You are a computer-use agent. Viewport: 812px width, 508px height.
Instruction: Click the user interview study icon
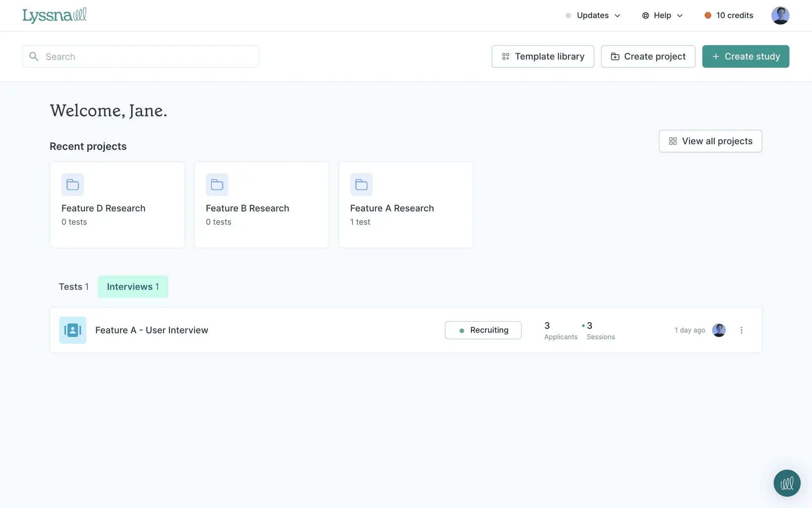click(x=73, y=330)
